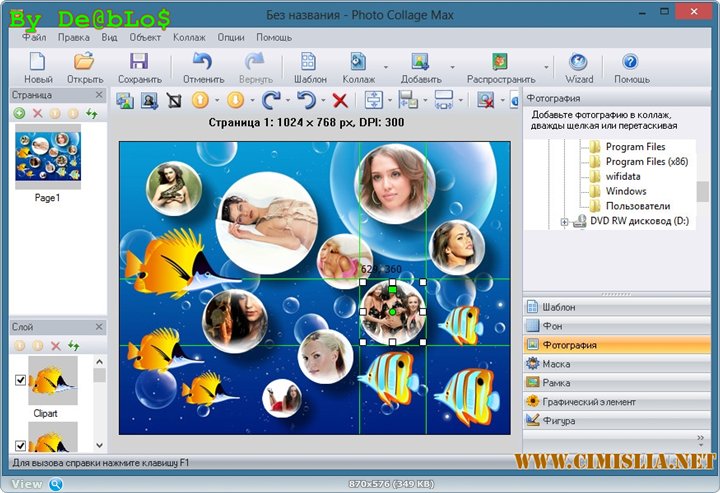The image size is (720, 493).
Task: Select the Page1 thumbnail
Action: [x=47, y=160]
